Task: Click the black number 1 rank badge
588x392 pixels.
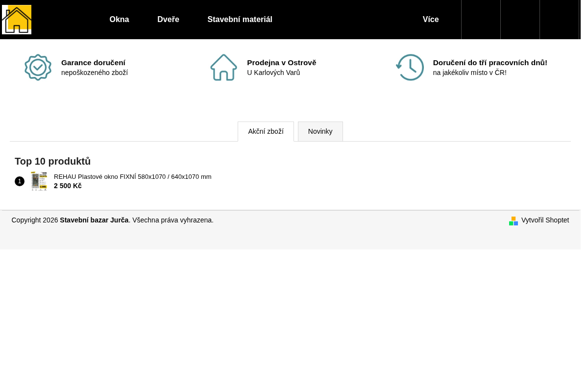Action: (20, 181)
